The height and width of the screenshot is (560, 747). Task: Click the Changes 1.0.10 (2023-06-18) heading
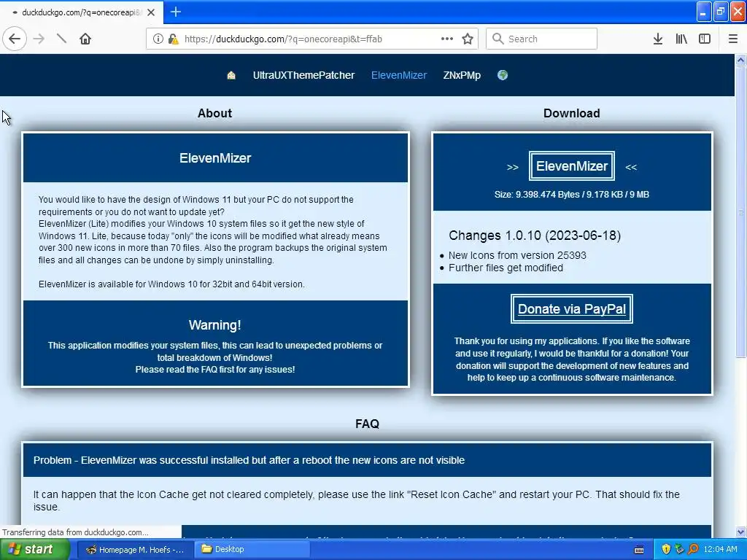click(x=535, y=236)
